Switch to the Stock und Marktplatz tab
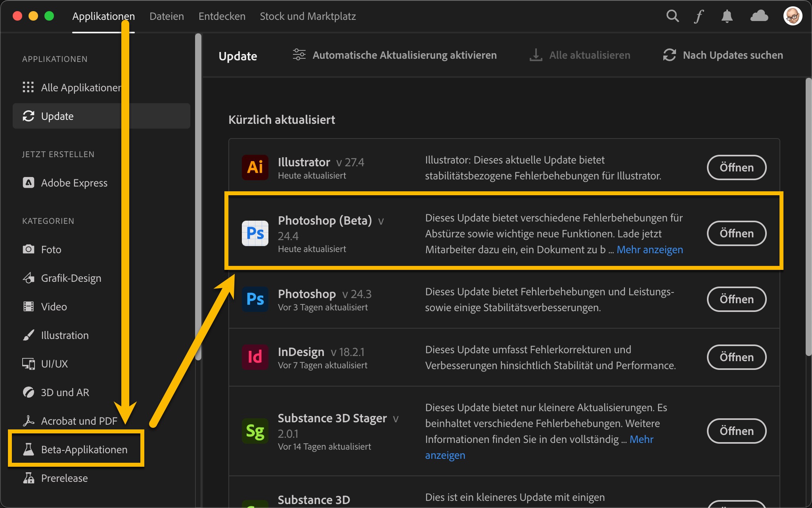The width and height of the screenshot is (812, 508). pos(308,16)
